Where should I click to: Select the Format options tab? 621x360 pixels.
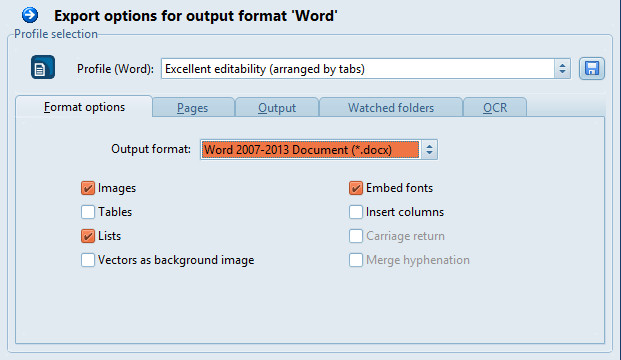point(84,107)
